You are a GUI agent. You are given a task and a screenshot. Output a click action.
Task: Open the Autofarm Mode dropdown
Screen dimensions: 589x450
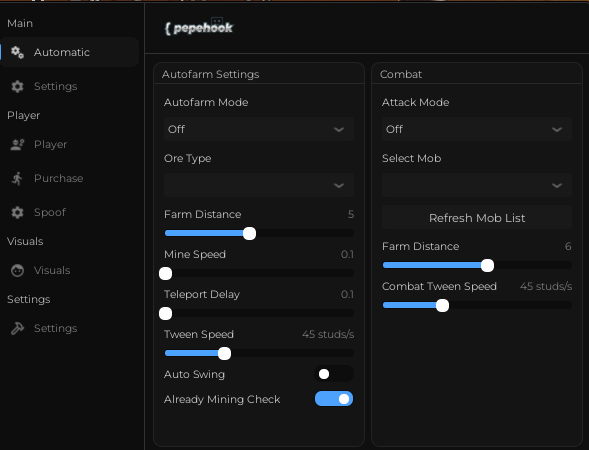(x=259, y=129)
